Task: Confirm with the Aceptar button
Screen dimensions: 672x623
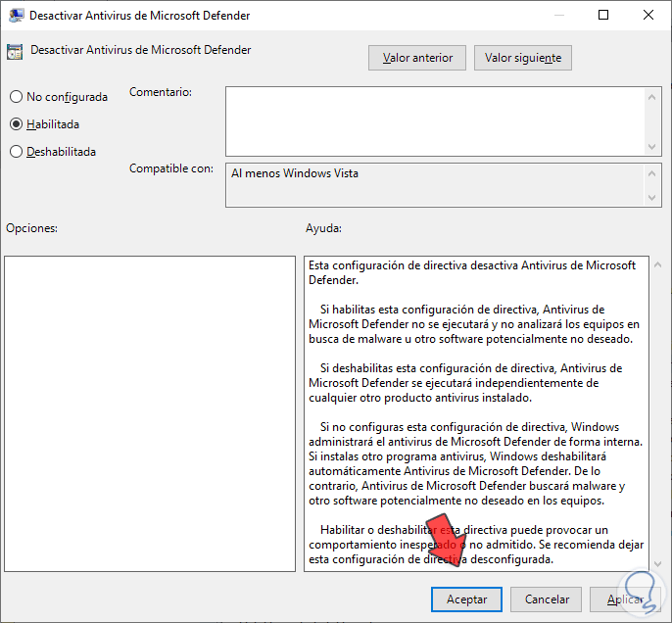Action: (x=466, y=599)
